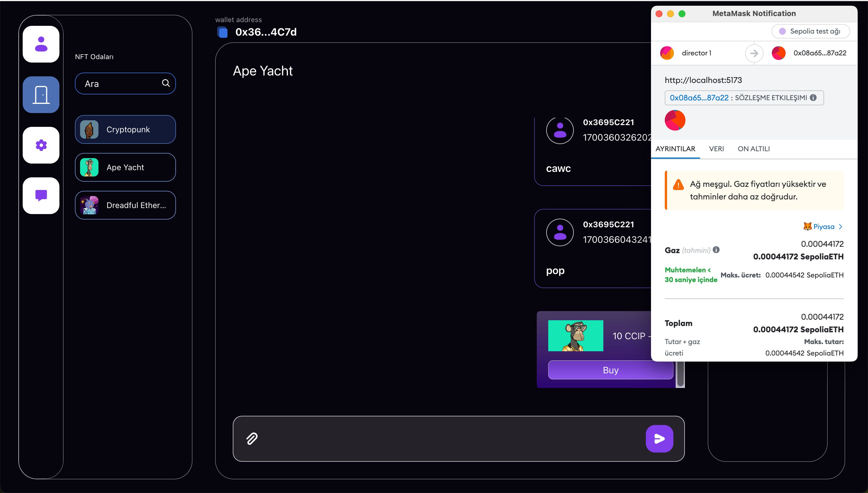Click the Ape Yacht room avatar image
The width and height of the screenshot is (868, 493).
[x=89, y=167]
